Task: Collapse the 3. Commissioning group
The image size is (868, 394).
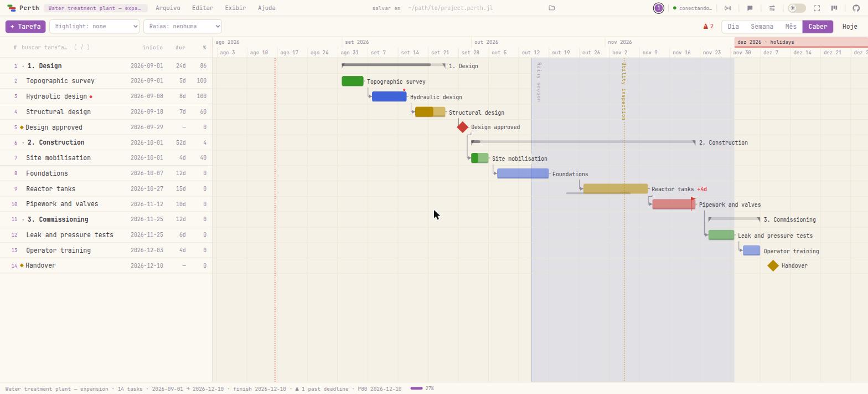Action: tap(23, 219)
